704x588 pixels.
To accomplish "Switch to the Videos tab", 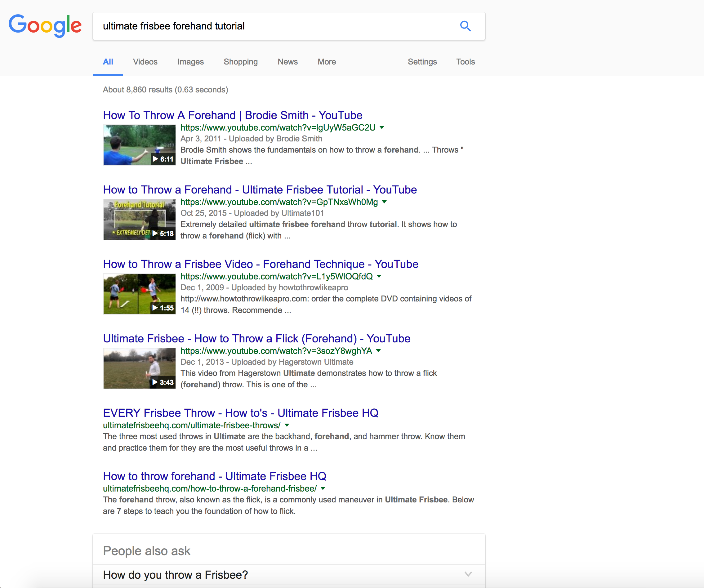I will (x=145, y=62).
